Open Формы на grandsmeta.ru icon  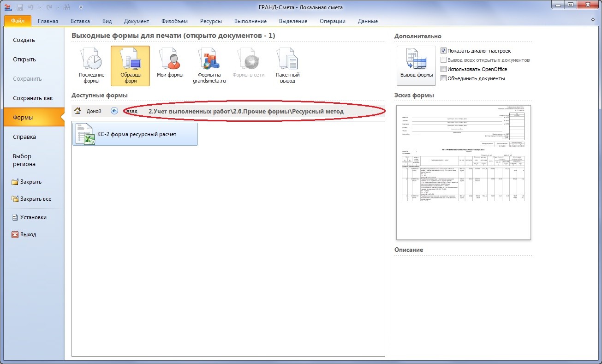(x=209, y=66)
